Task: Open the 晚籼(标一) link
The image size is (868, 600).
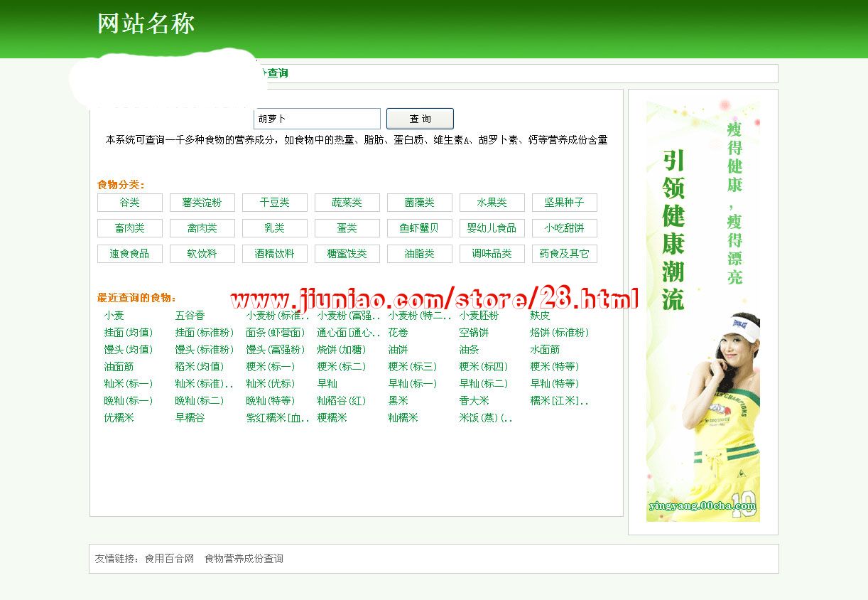Action: tap(129, 401)
